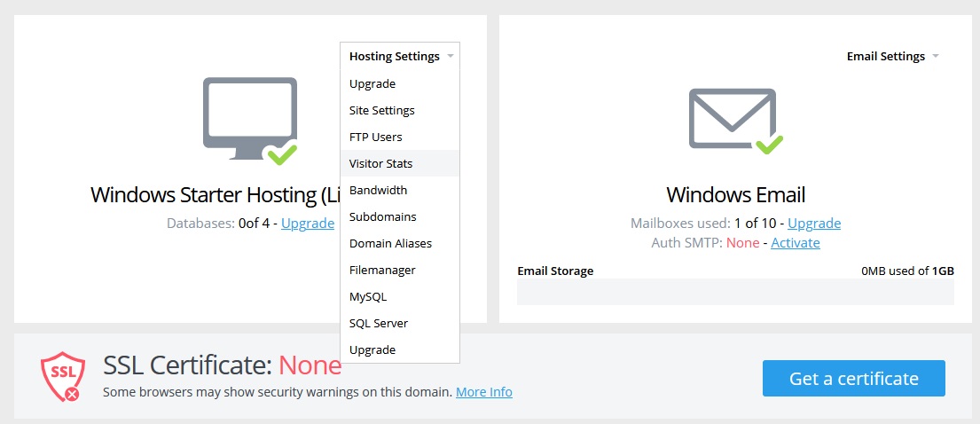Viewport: 980px width, 424px height.
Task: Collapse the Hosting Settings dropdown
Action: [x=401, y=56]
